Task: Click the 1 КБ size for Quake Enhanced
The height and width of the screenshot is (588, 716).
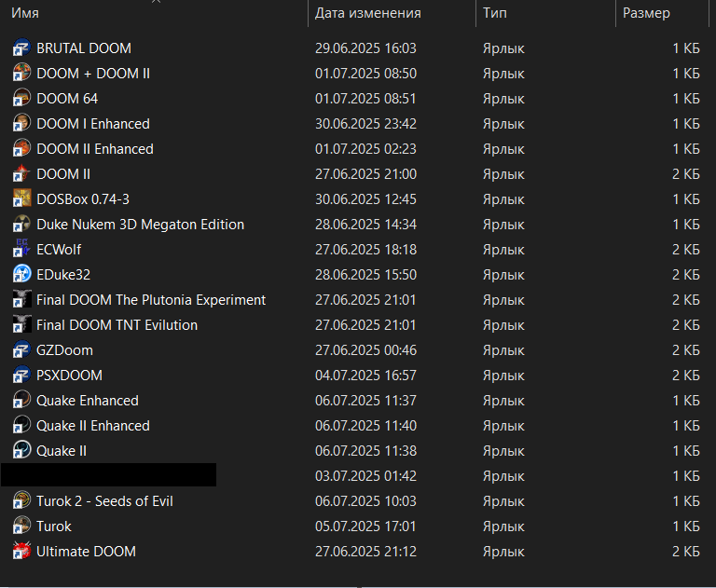Action: [686, 401]
